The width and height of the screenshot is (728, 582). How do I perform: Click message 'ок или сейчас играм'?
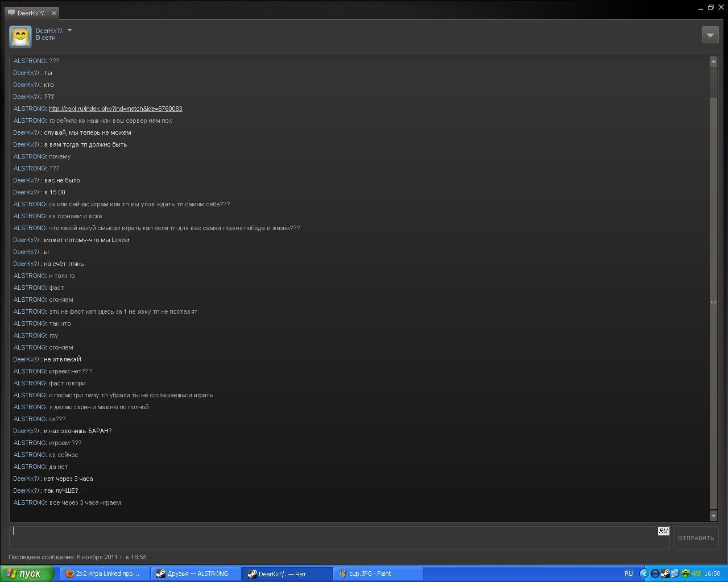[x=139, y=204]
